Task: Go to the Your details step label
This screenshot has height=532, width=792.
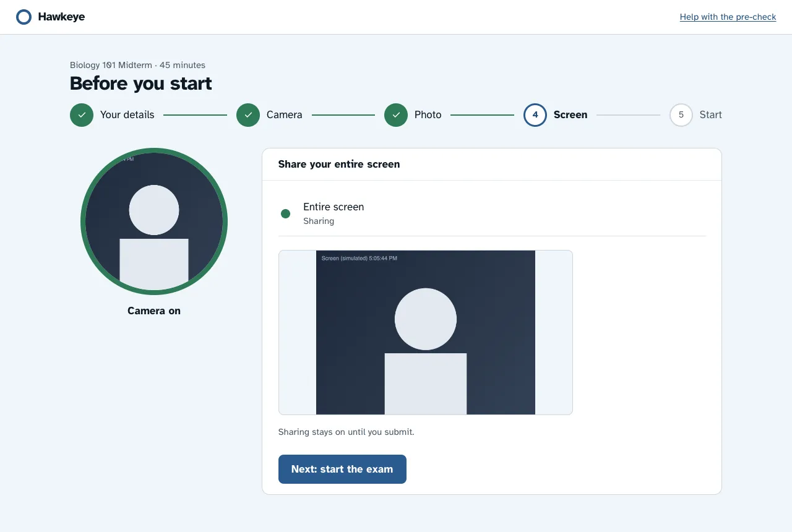Action: [127, 115]
